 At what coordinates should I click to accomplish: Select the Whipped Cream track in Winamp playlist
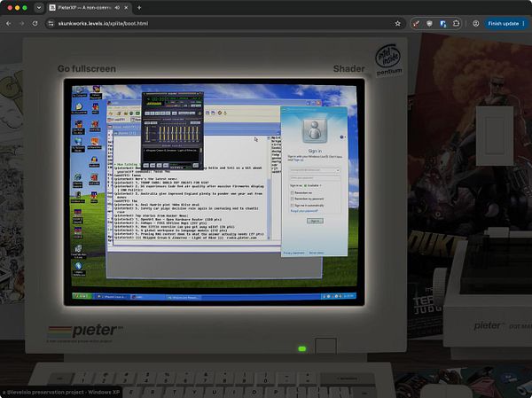[x=171, y=151]
